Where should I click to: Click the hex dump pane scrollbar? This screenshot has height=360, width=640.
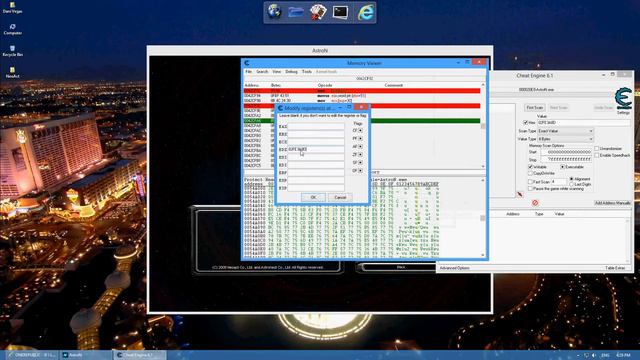pos(483,218)
